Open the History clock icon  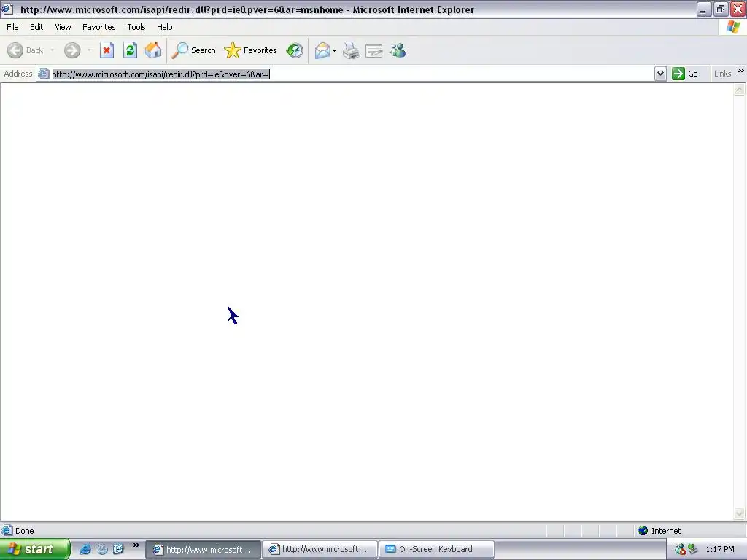(295, 50)
